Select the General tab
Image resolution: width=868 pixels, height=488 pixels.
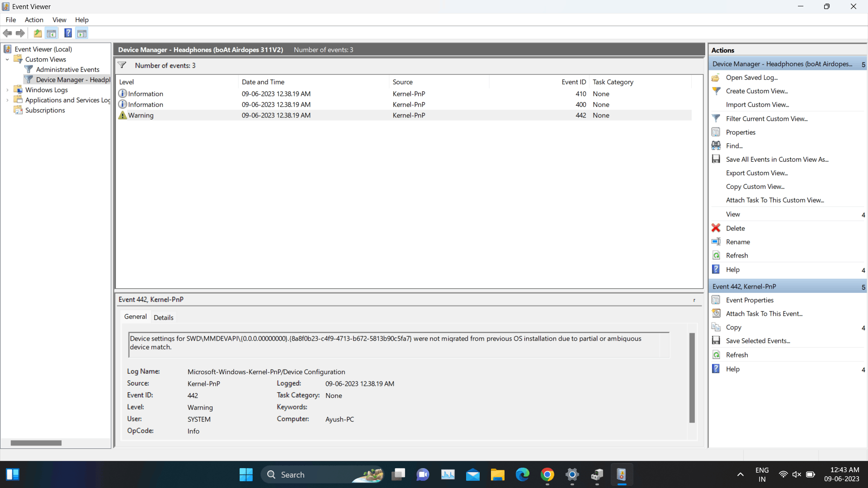[135, 317]
